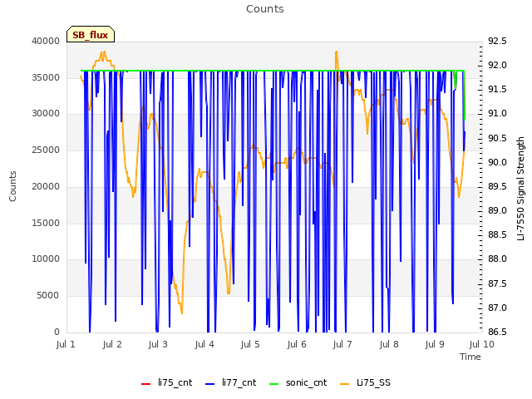Click the 35000 left axis value
This screenshot has width=532, height=399.
46,77
